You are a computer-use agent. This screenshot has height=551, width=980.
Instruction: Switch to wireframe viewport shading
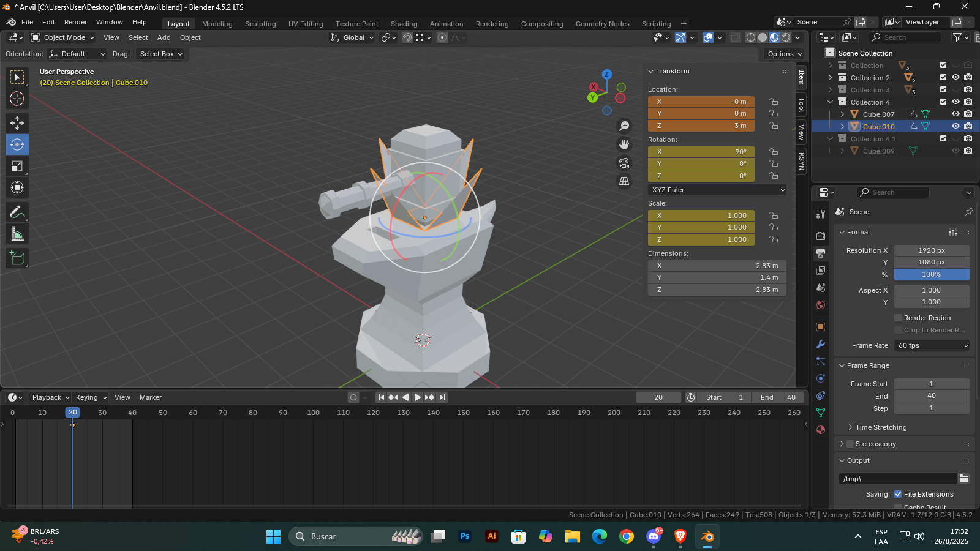[750, 37]
